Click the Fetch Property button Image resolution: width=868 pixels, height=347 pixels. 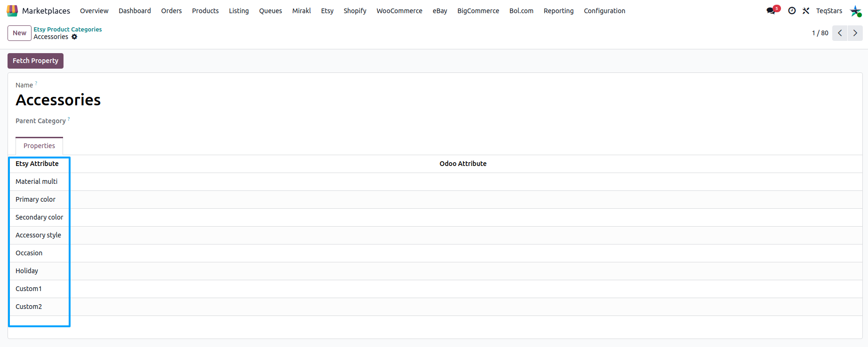coord(35,61)
